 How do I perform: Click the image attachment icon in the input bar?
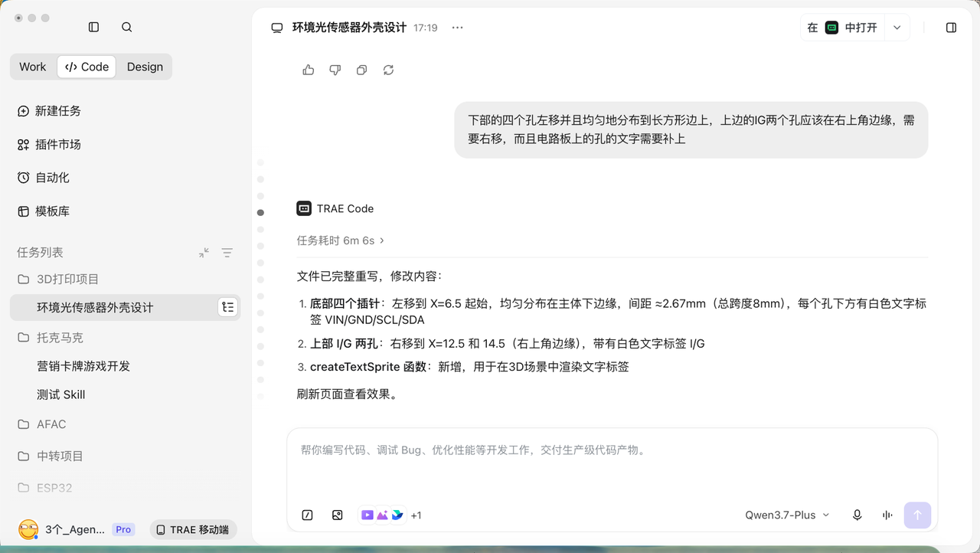pos(338,515)
